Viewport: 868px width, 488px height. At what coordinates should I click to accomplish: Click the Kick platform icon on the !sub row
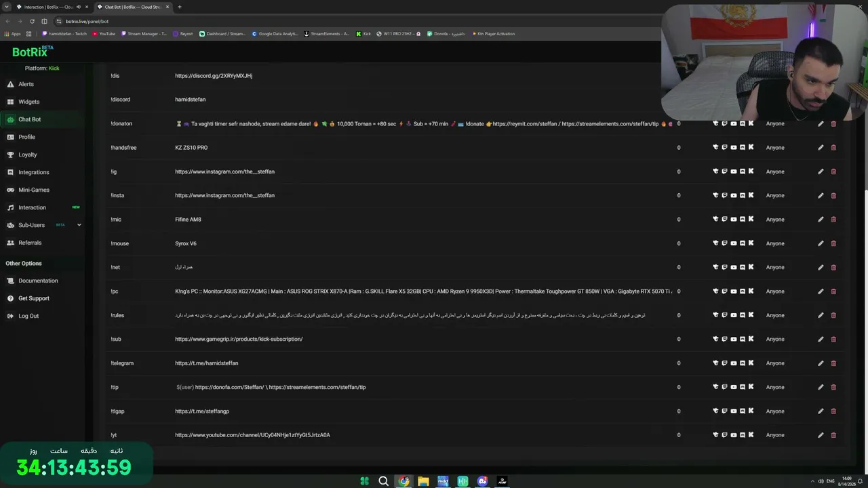pyautogui.click(x=751, y=339)
